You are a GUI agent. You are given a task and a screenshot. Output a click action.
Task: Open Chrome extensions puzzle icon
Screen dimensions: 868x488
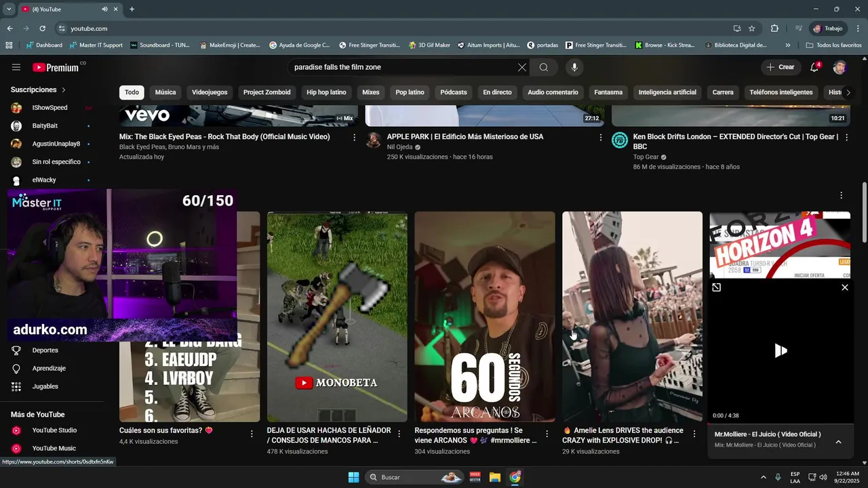[774, 28]
